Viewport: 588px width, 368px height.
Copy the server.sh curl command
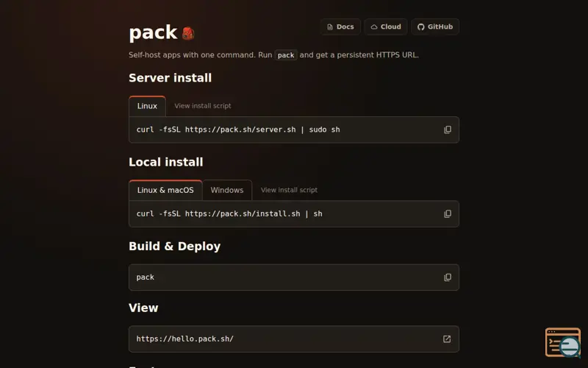[x=448, y=130]
